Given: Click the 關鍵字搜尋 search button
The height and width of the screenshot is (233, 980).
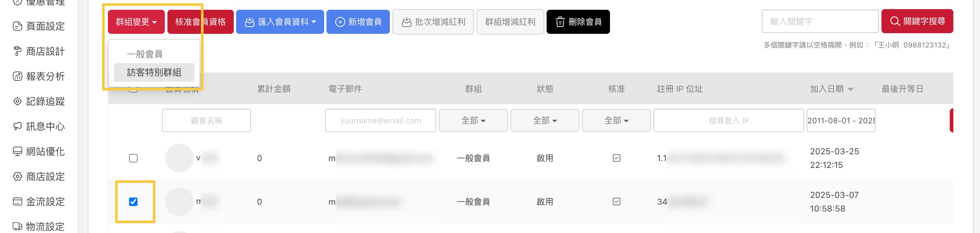Looking at the screenshot, I should pos(917,21).
